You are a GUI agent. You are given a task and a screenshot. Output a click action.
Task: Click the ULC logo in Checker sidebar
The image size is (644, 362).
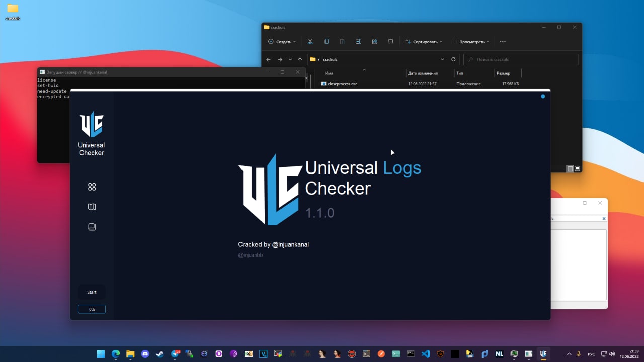92,124
